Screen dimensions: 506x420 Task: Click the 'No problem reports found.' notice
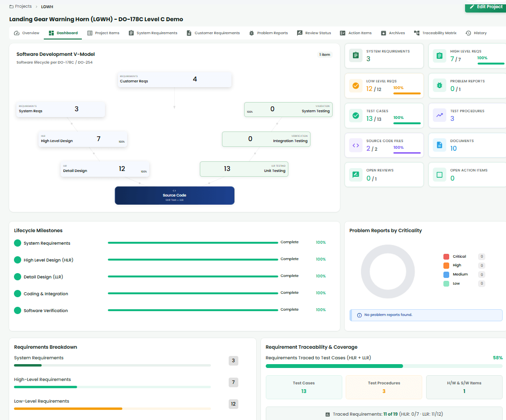coord(426,315)
